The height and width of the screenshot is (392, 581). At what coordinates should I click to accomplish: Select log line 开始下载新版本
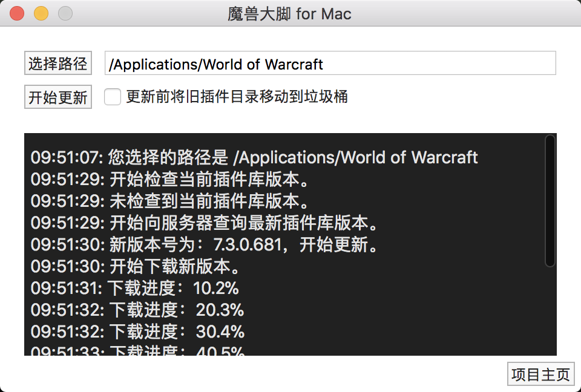[135, 266]
